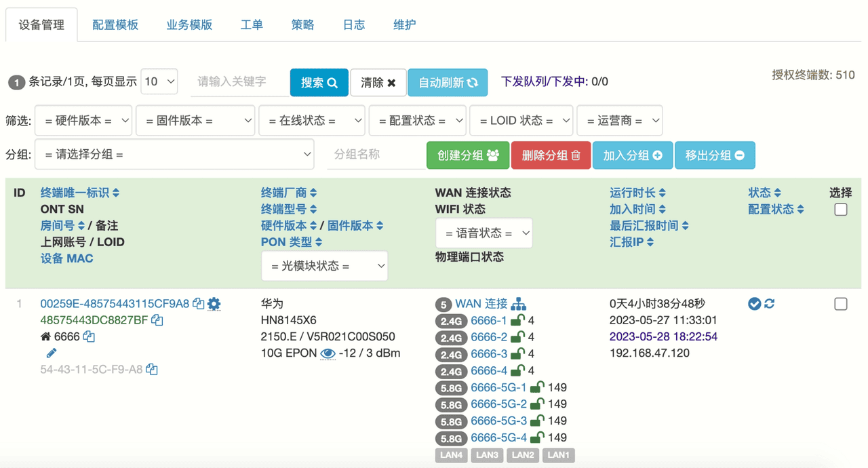Click the pencil icon to edit remark

tap(52, 353)
